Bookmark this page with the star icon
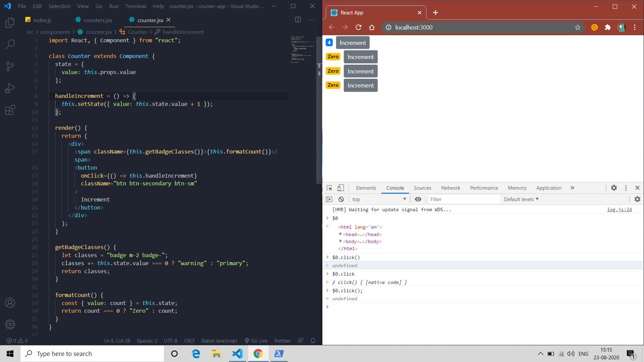The height and width of the screenshot is (362, 644). pos(577,27)
